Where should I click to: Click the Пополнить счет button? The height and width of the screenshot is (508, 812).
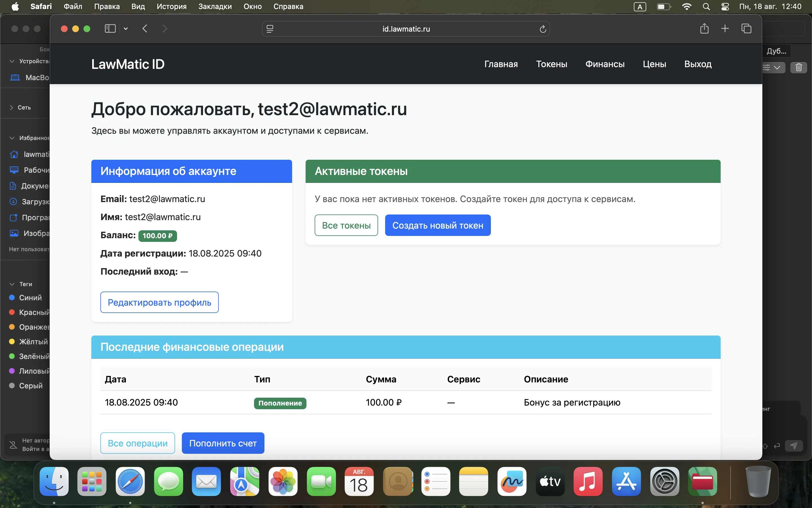pos(223,443)
